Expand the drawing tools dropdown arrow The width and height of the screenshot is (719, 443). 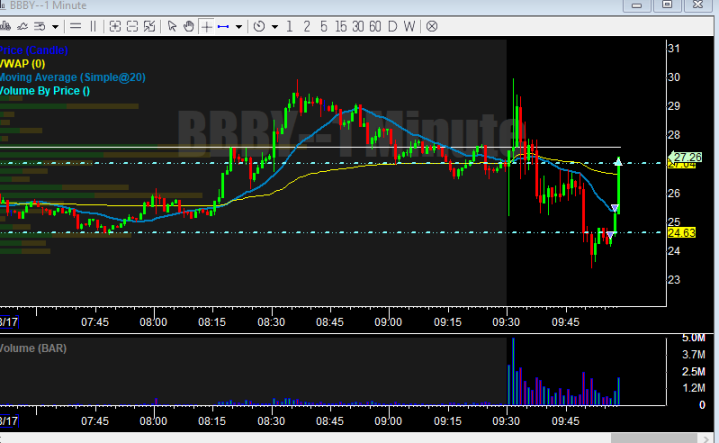238,27
